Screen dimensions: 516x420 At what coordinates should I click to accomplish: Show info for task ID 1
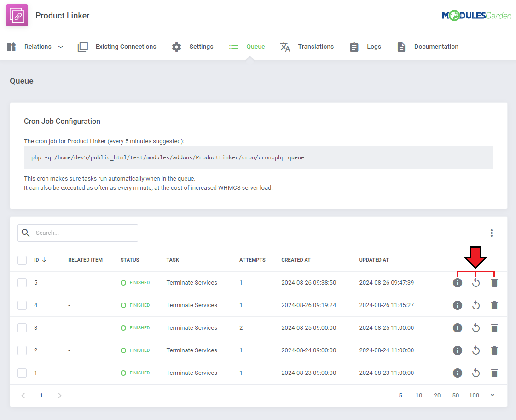point(458,373)
